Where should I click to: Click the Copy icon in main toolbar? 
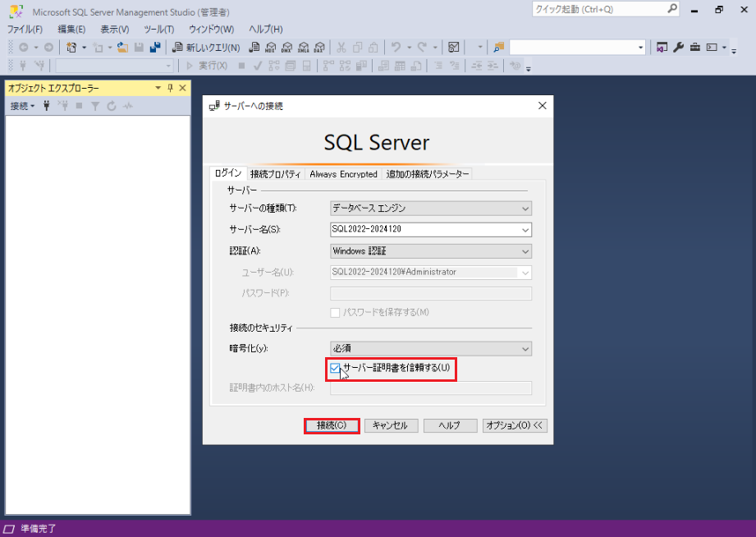357,48
